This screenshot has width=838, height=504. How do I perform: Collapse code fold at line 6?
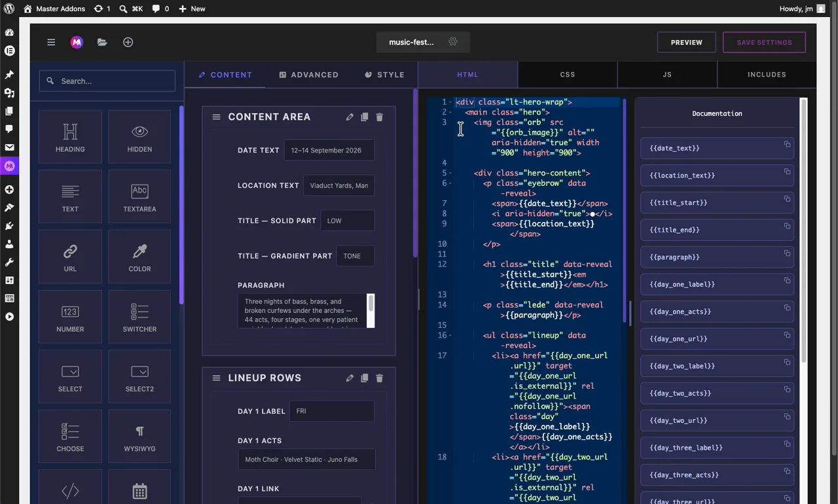(450, 183)
